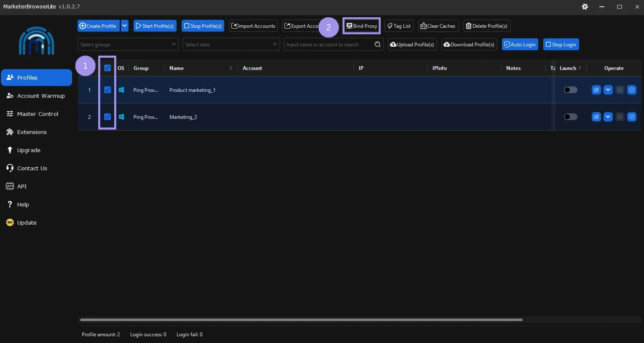Uncheck the select-all checkbox in the header
The height and width of the screenshot is (343, 644).
pyautogui.click(x=107, y=68)
